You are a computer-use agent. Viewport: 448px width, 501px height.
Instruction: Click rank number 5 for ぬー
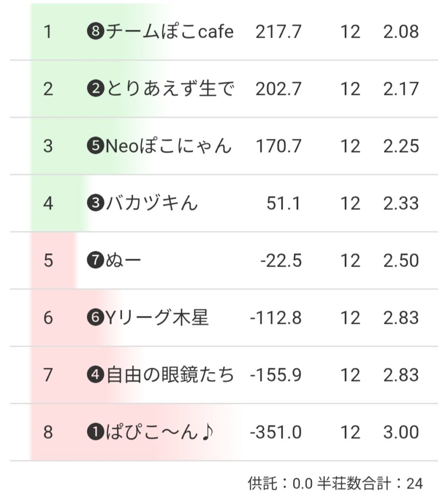coord(48,260)
